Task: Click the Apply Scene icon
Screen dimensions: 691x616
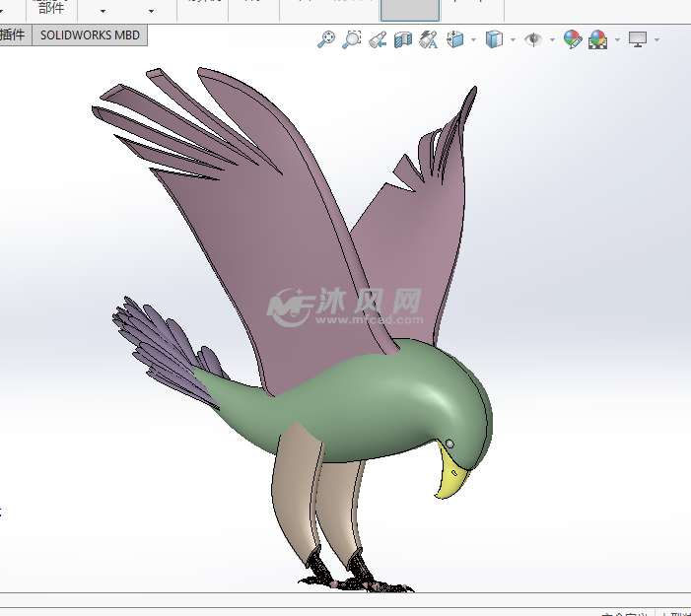Action: [x=597, y=39]
